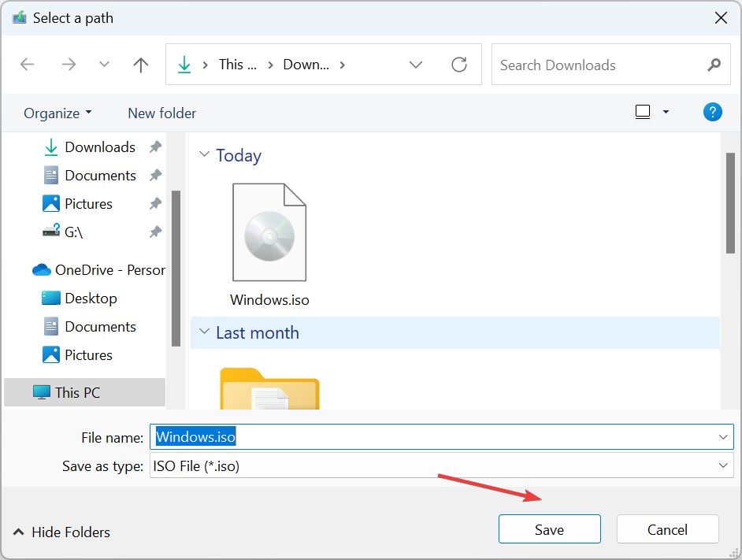Click the Windows.iso file name label
742x560 pixels.
[269, 300]
